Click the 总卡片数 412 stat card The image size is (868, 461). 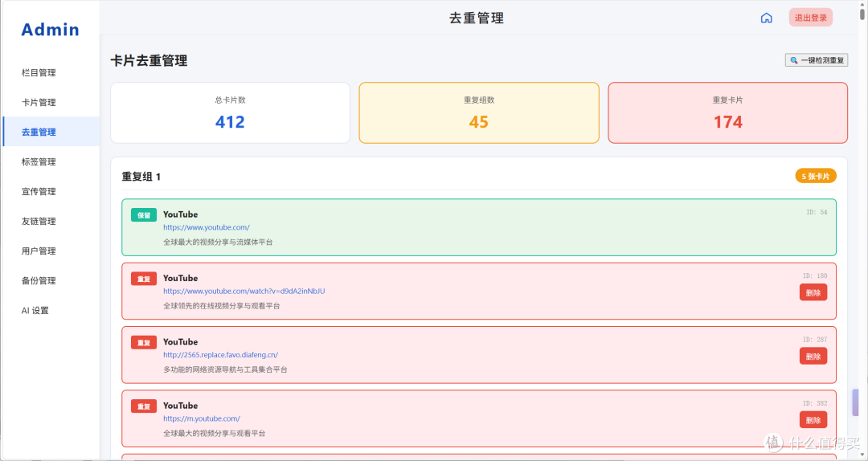point(231,113)
